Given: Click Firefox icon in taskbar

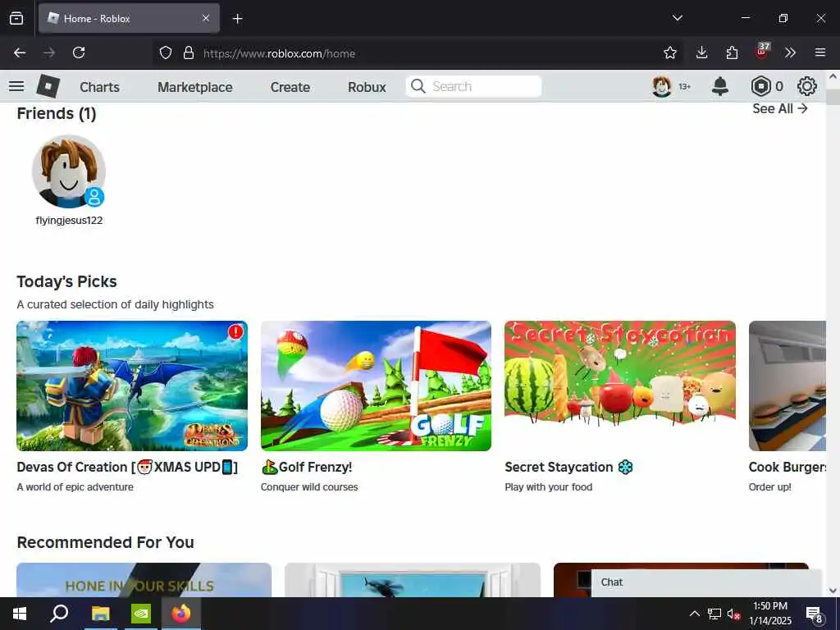Looking at the screenshot, I should pos(181,614).
